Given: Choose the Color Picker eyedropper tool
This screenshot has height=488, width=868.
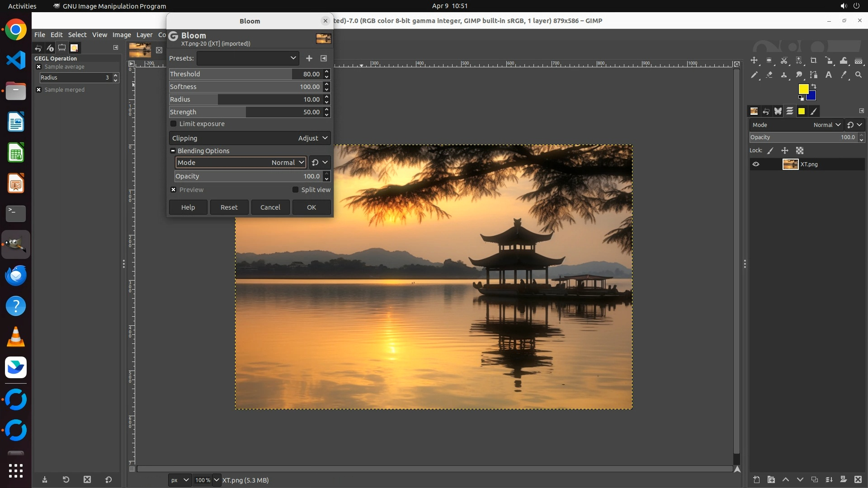Looking at the screenshot, I should click(x=844, y=75).
